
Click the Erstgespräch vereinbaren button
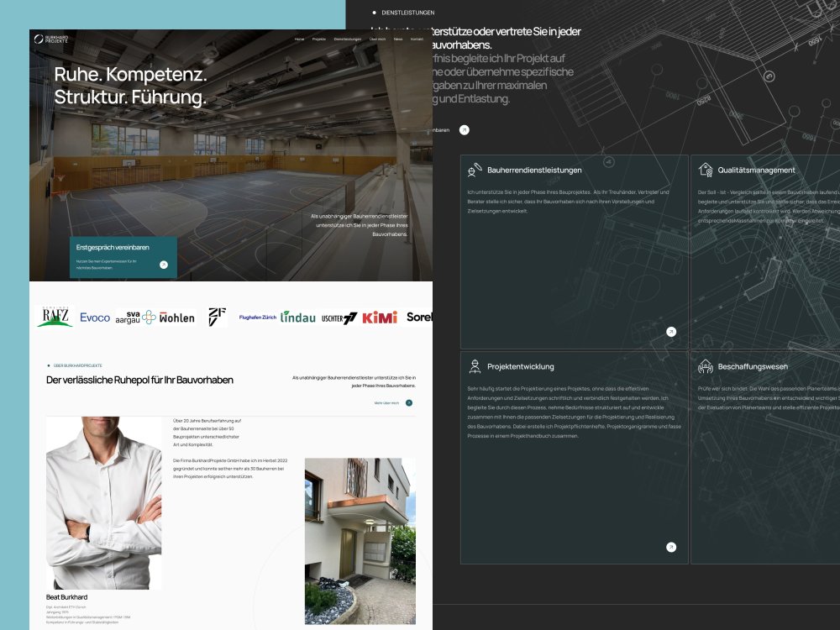123,257
